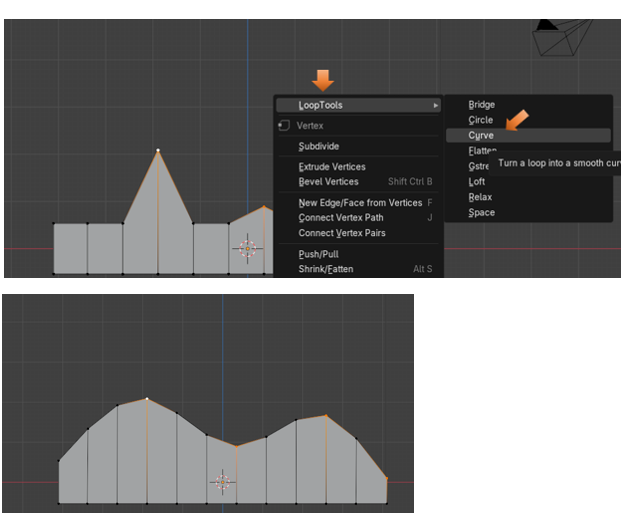Pick Circle from the LoopTools submenu
The image size is (621, 513).
(x=480, y=120)
